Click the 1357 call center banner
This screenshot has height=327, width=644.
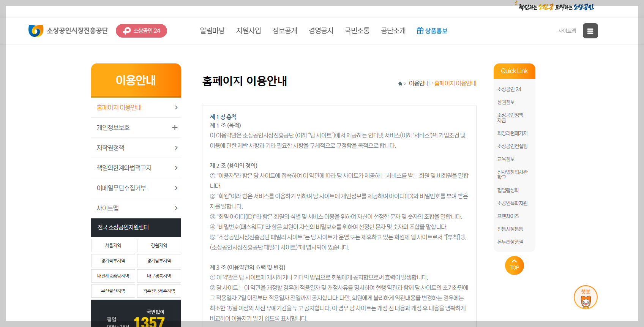tap(136, 313)
